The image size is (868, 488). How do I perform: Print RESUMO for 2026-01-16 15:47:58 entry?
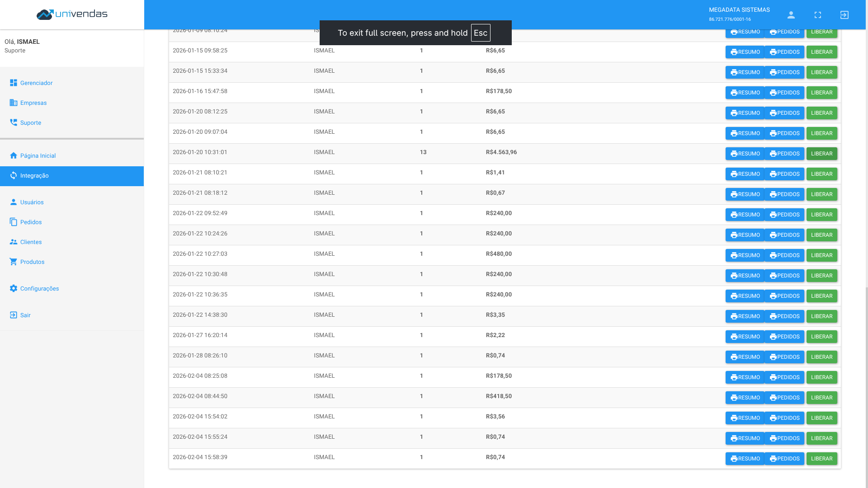(745, 93)
